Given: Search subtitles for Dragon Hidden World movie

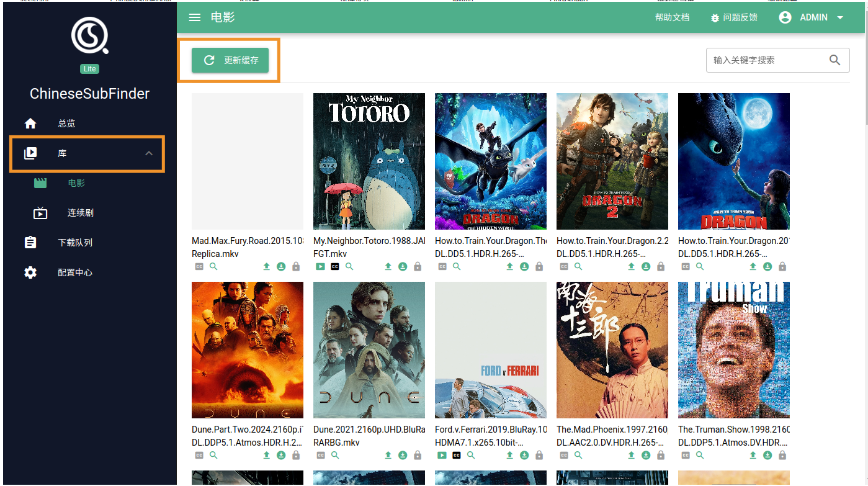Looking at the screenshot, I should pyautogui.click(x=457, y=266).
